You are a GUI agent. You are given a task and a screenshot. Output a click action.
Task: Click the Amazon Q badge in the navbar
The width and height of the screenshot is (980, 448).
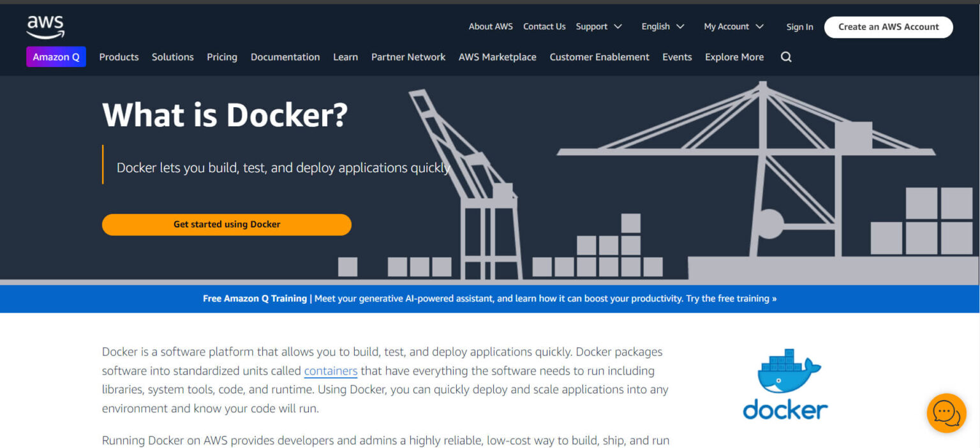(56, 57)
